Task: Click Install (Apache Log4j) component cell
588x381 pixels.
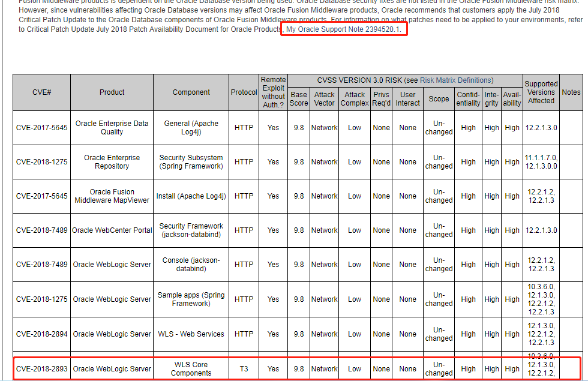Action: 191,196
